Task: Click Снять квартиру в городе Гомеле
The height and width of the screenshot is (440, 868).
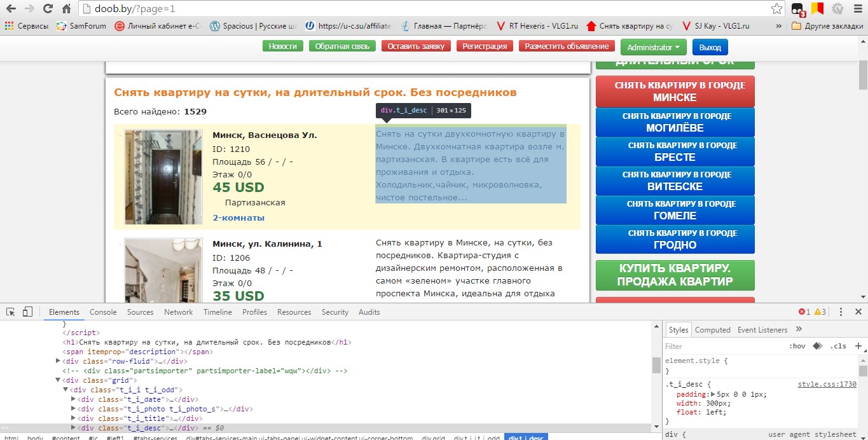Action: point(675,210)
